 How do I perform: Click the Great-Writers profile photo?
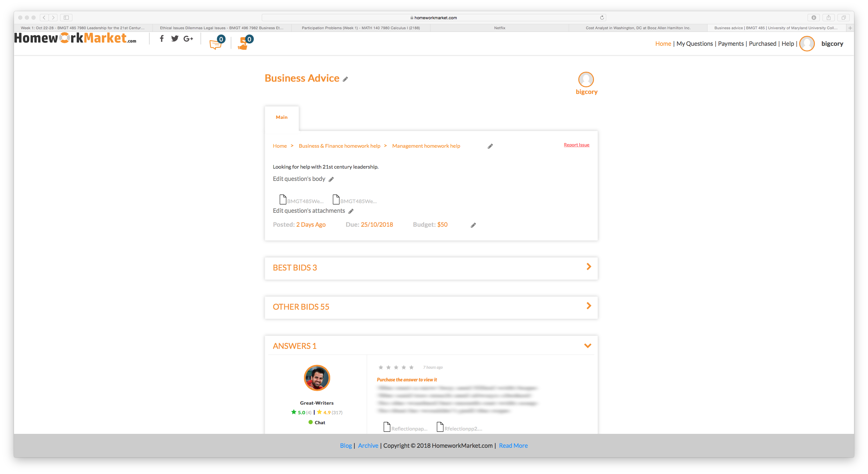point(317,378)
